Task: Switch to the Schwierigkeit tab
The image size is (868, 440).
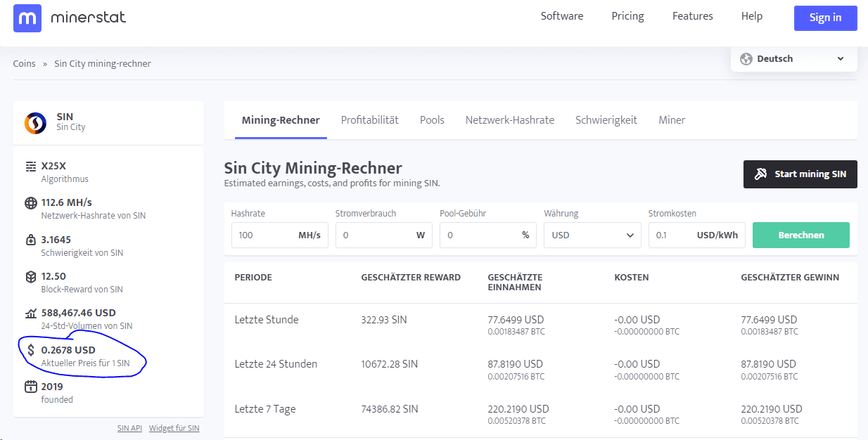Action: coord(606,120)
